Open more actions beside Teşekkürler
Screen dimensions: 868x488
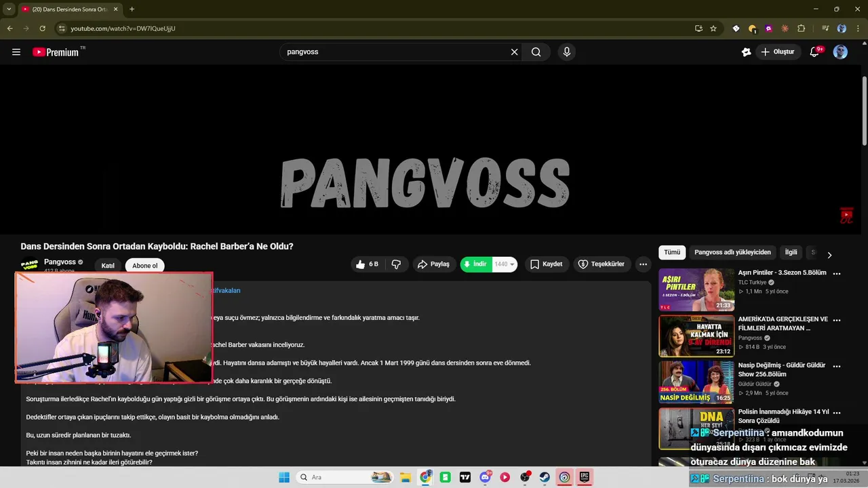click(x=643, y=264)
